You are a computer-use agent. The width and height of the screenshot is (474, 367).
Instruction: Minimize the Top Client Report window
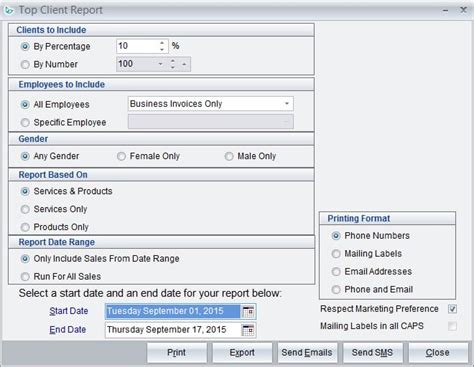[x=445, y=11]
